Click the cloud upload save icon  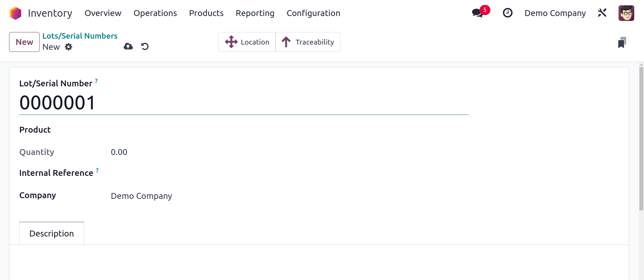click(128, 46)
